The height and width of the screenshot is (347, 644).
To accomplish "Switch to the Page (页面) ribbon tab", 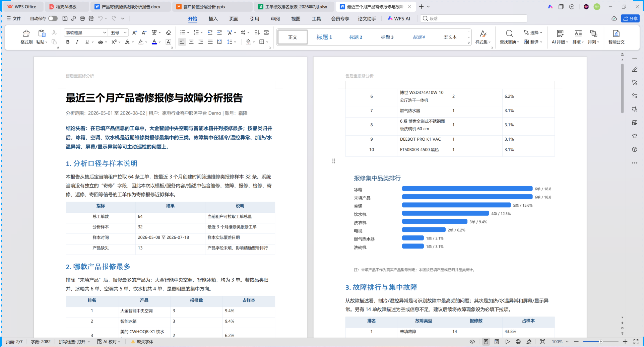I will 234,19.
